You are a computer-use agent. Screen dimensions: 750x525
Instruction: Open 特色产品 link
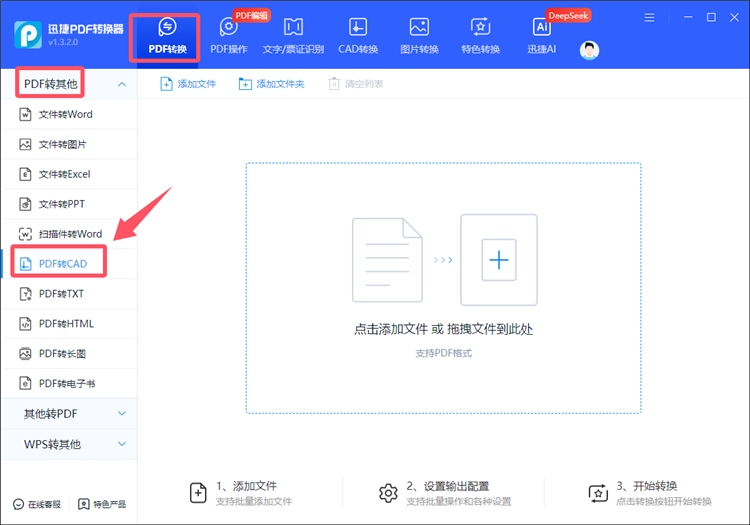click(x=102, y=504)
